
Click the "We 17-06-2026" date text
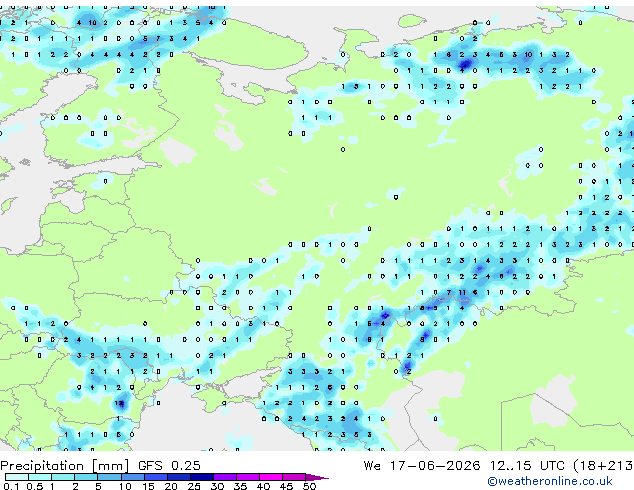(422, 466)
